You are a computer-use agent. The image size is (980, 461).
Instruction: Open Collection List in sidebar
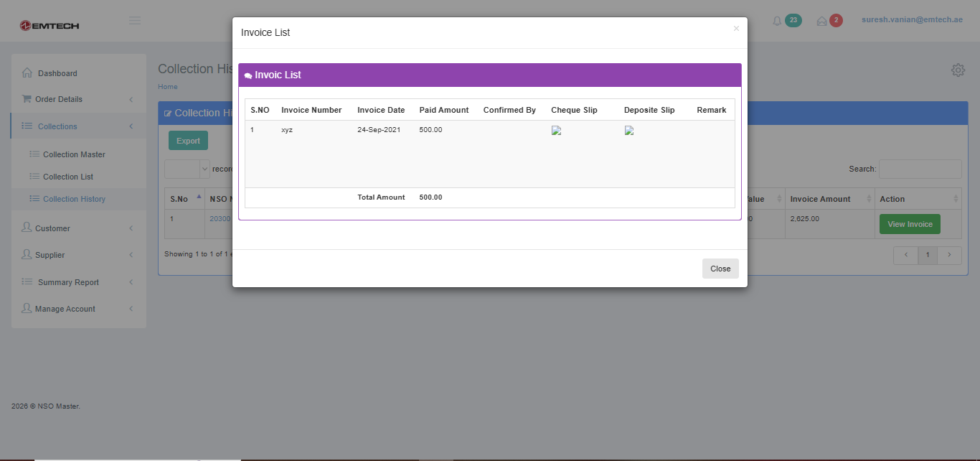pyautogui.click(x=68, y=177)
